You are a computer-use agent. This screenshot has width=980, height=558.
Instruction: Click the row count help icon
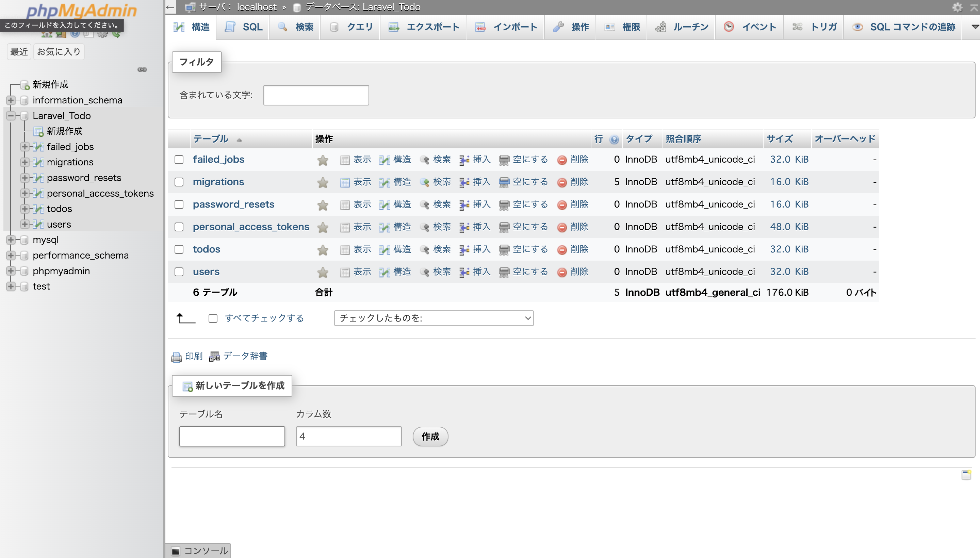[614, 139]
